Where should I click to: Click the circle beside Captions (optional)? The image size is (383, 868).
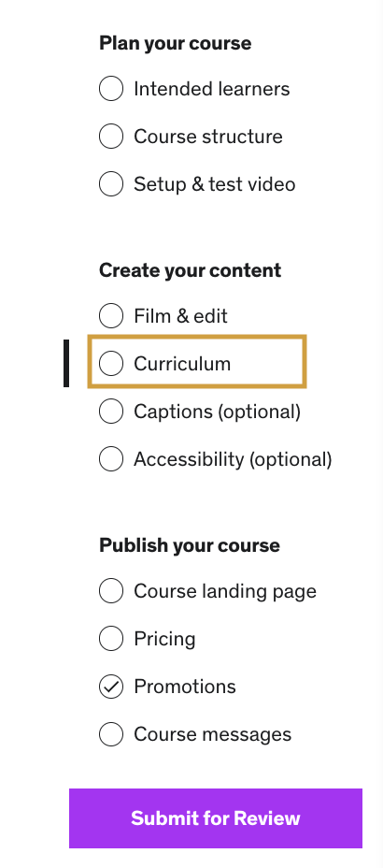[111, 412]
